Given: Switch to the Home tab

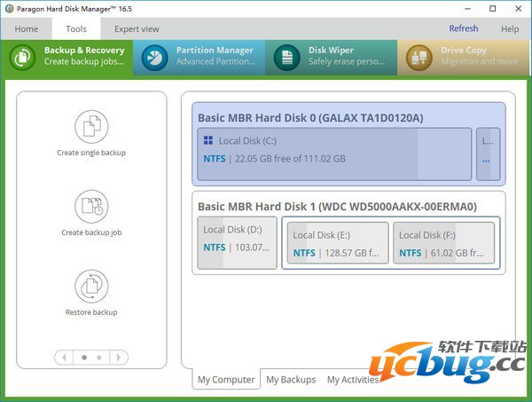Looking at the screenshot, I should [27, 29].
